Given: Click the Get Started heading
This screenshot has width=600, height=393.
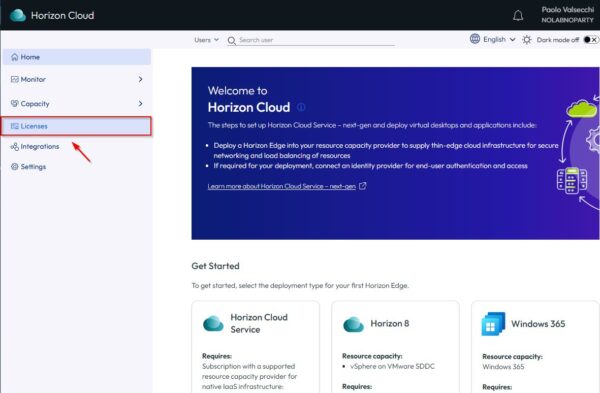Looking at the screenshot, I should click(215, 266).
